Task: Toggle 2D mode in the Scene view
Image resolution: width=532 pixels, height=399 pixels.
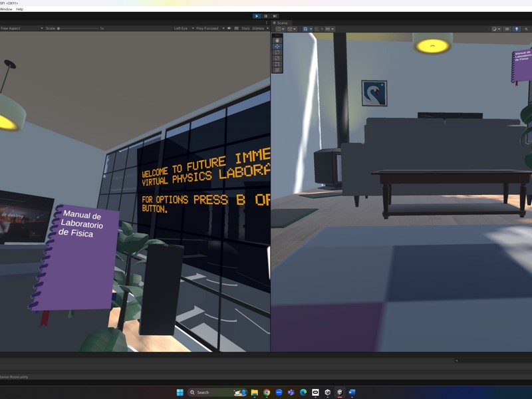Action: (x=507, y=30)
